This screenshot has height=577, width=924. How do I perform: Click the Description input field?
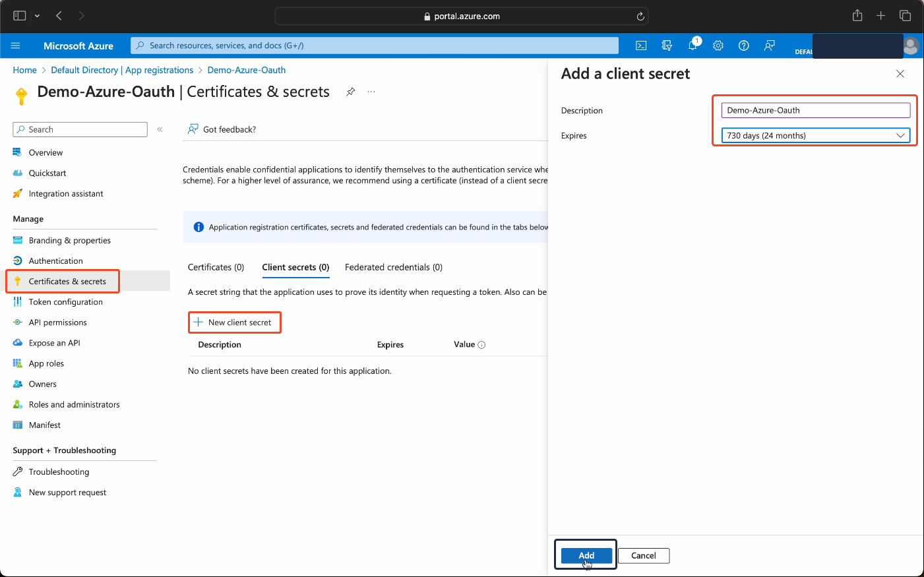(816, 110)
